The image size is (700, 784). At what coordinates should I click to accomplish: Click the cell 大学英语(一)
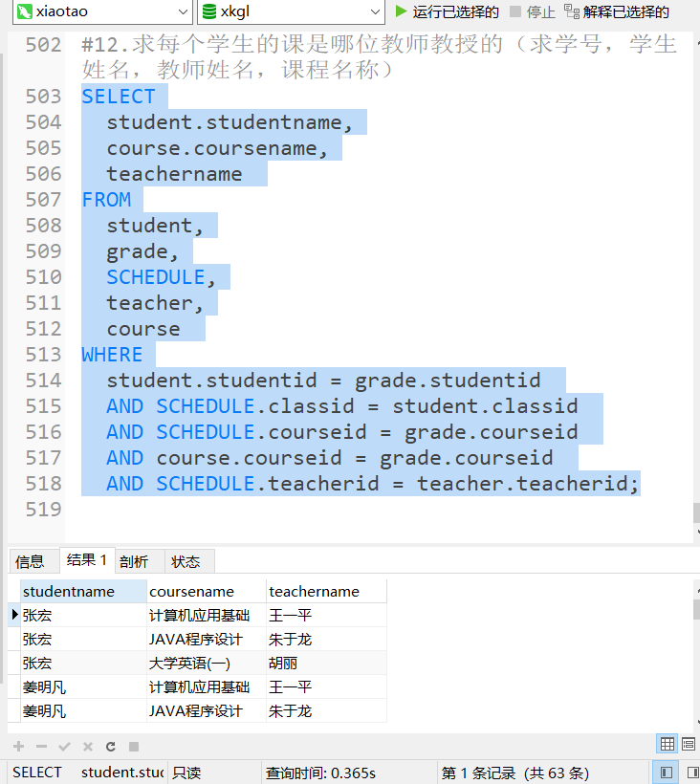click(x=207, y=664)
